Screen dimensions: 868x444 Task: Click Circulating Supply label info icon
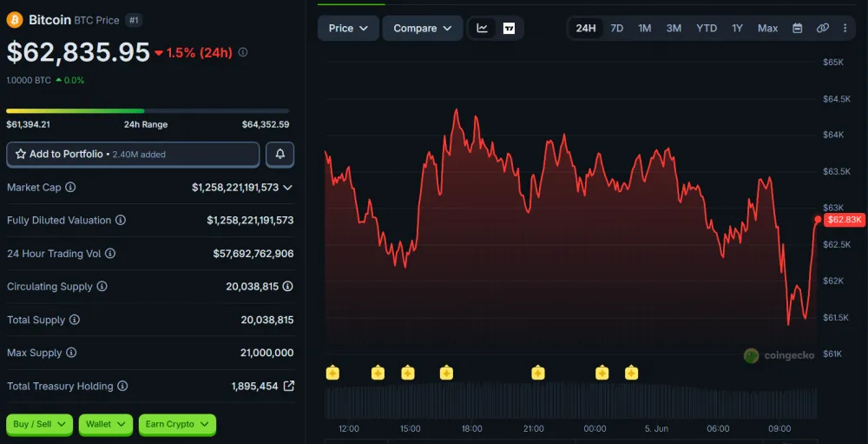pyautogui.click(x=102, y=287)
